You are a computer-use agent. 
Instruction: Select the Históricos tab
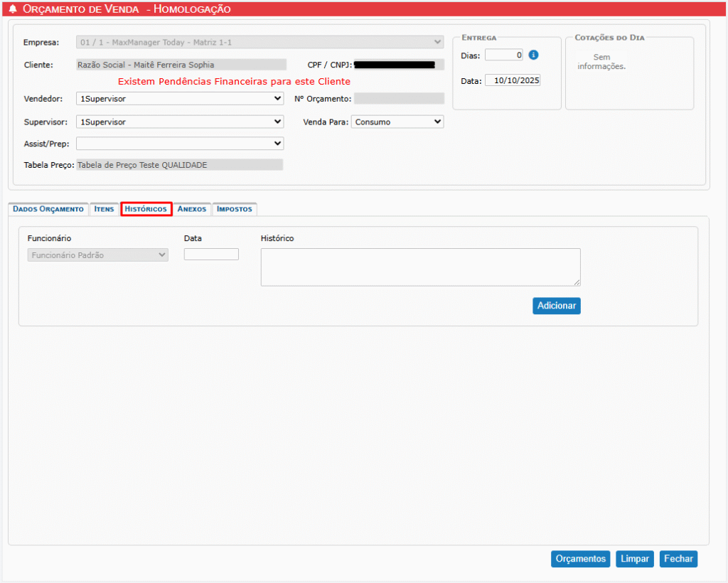[146, 209]
